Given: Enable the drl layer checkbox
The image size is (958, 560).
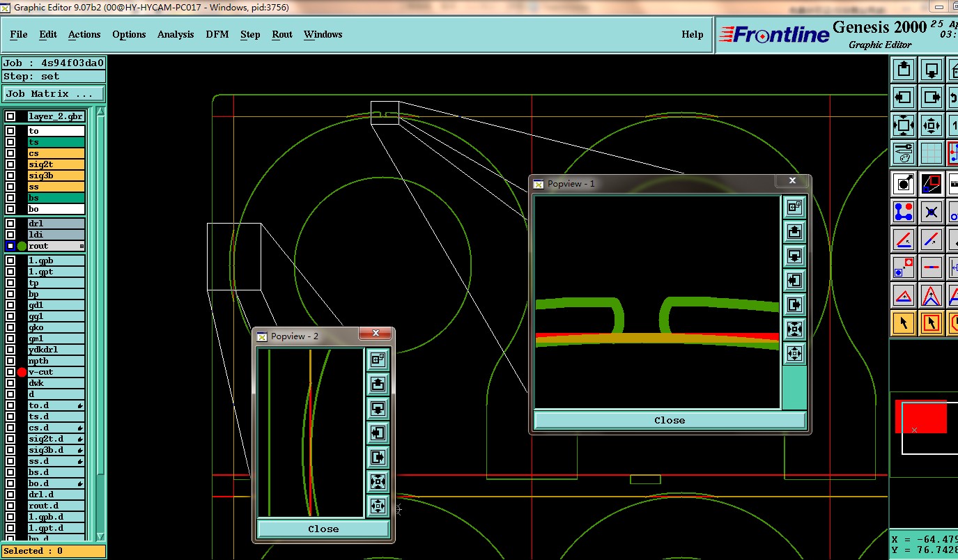Looking at the screenshot, I should pos(10,224).
